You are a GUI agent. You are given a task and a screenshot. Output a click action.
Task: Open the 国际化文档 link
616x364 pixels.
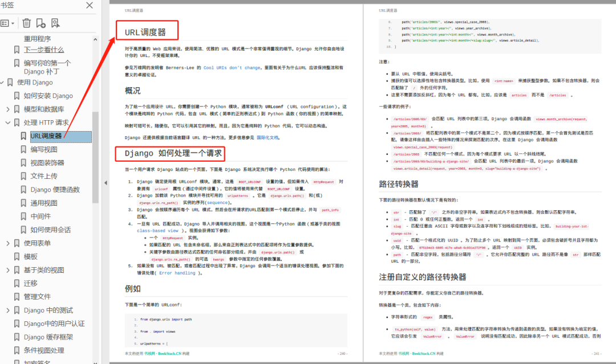coord(268,138)
